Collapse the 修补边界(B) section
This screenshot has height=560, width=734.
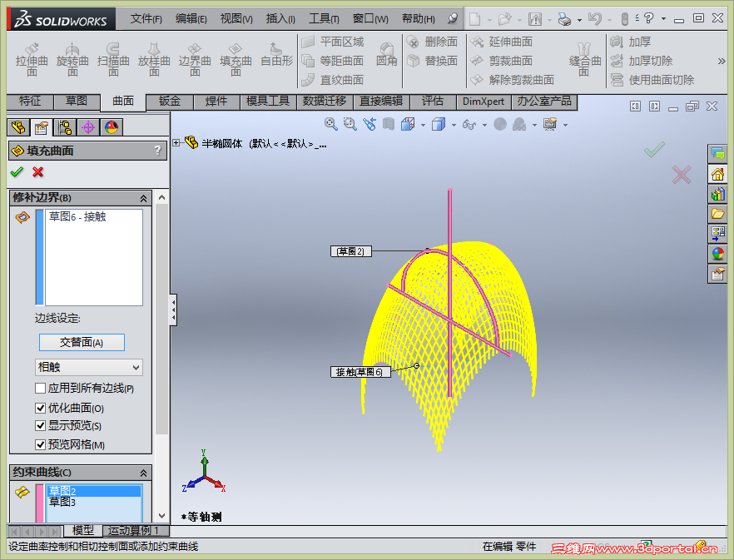pos(143,199)
